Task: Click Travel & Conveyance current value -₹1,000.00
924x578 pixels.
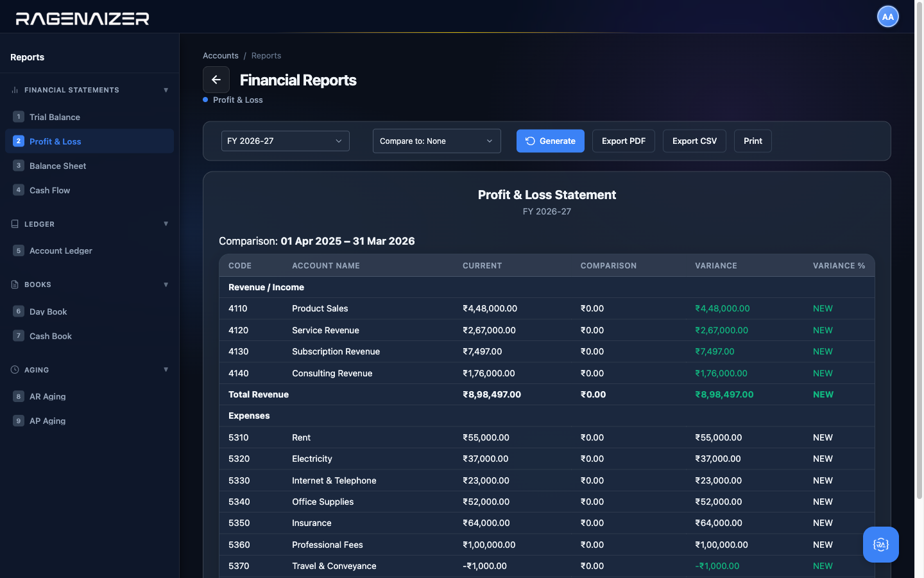Action: (484, 566)
